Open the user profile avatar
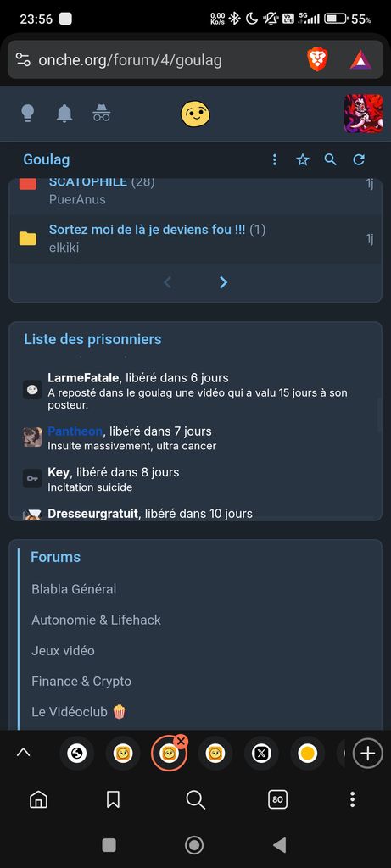Image resolution: width=391 pixels, height=868 pixels. 363,114
